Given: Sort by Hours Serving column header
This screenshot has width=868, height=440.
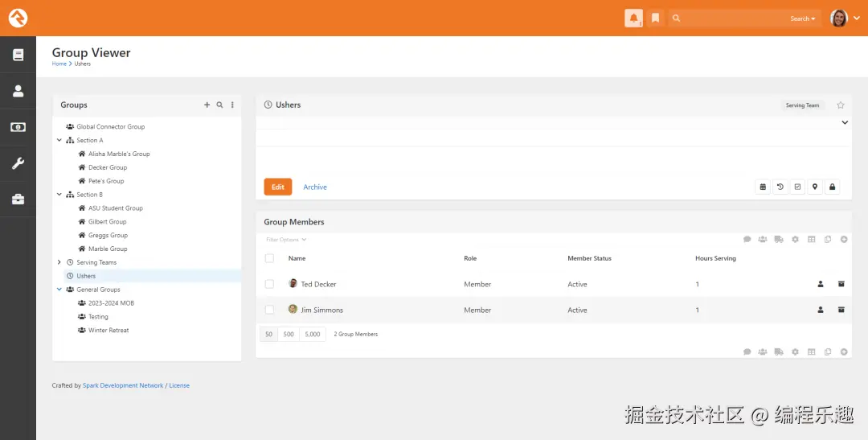Looking at the screenshot, I should [715, 258].
